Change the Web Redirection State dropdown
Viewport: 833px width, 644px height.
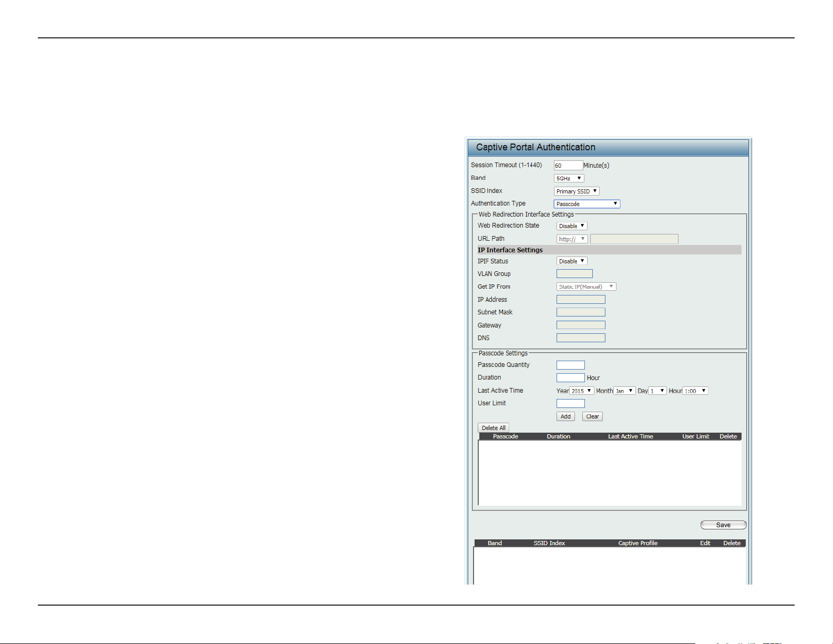pos(572,226)
